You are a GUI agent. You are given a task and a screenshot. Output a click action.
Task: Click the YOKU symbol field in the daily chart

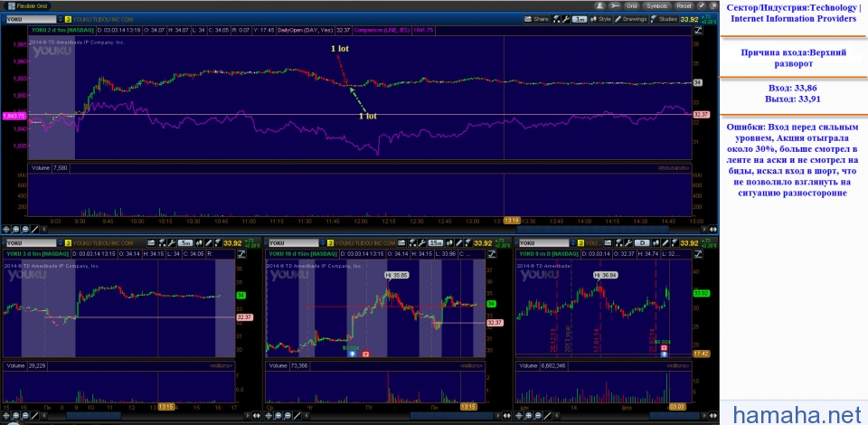click(544, 243)
